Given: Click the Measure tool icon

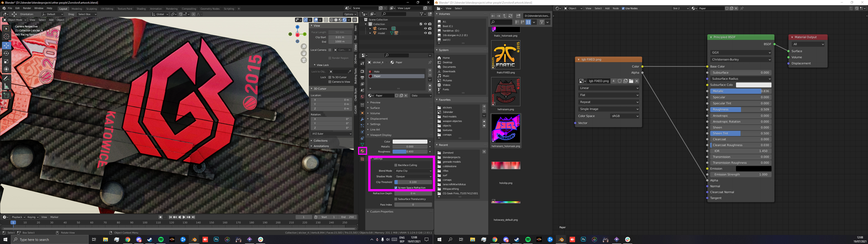Looking at the screenshot, I should coord(6,87).
